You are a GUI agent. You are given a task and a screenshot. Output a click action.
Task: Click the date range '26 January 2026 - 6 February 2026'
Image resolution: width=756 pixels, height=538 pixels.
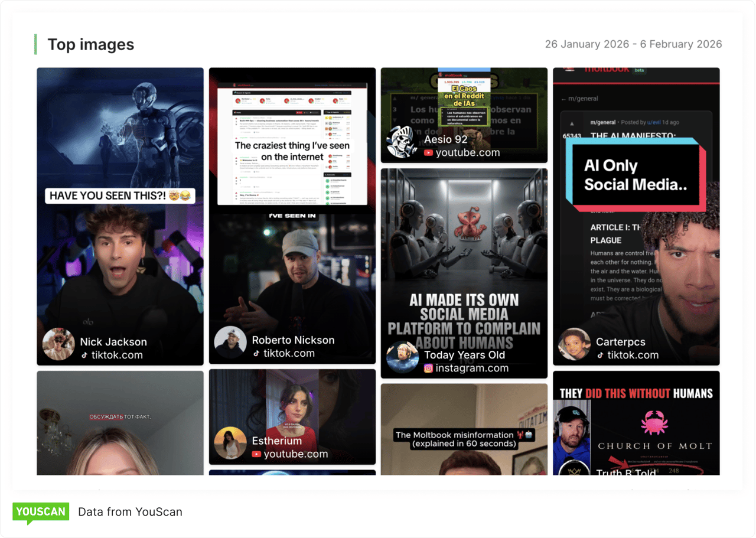click(x=633, y=44)
